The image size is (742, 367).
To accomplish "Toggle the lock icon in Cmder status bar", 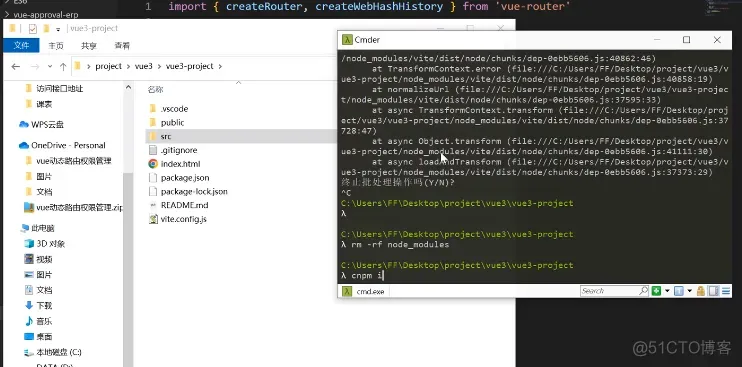I will pos(701,291).
